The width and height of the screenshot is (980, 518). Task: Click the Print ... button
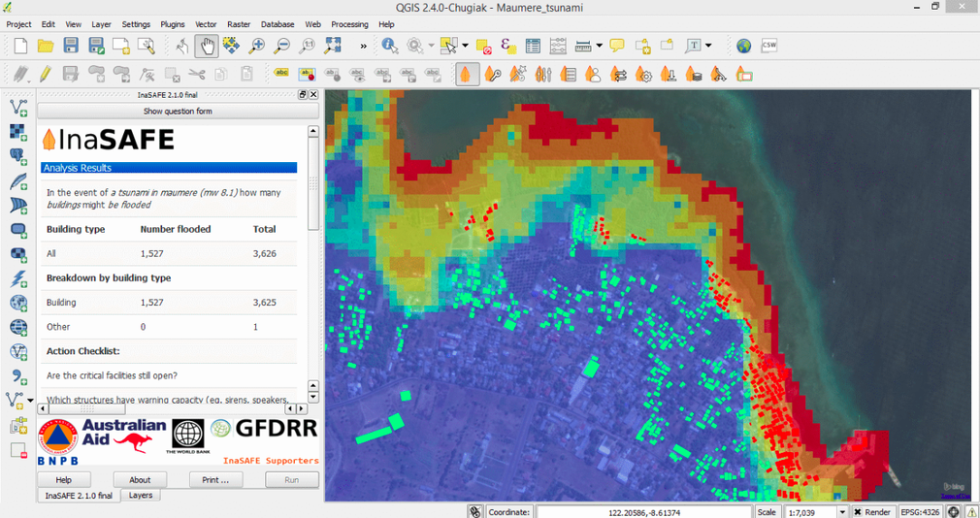tap(215, 479)
